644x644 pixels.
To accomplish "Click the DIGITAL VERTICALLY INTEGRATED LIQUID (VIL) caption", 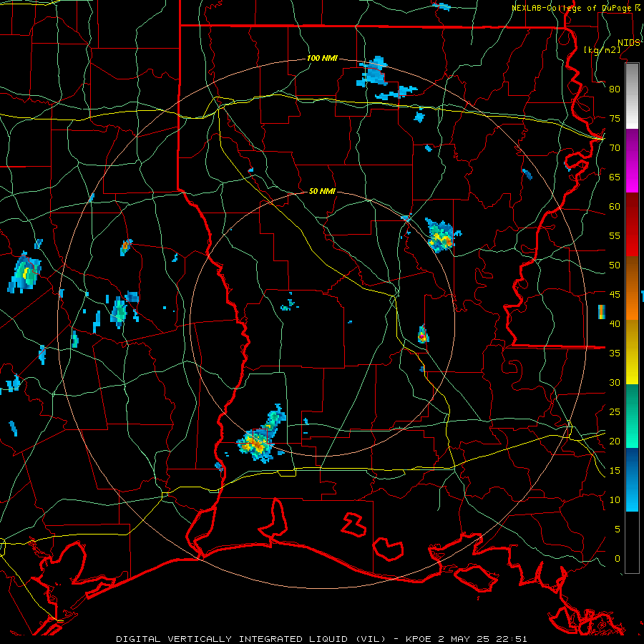I will coord(251,639).
